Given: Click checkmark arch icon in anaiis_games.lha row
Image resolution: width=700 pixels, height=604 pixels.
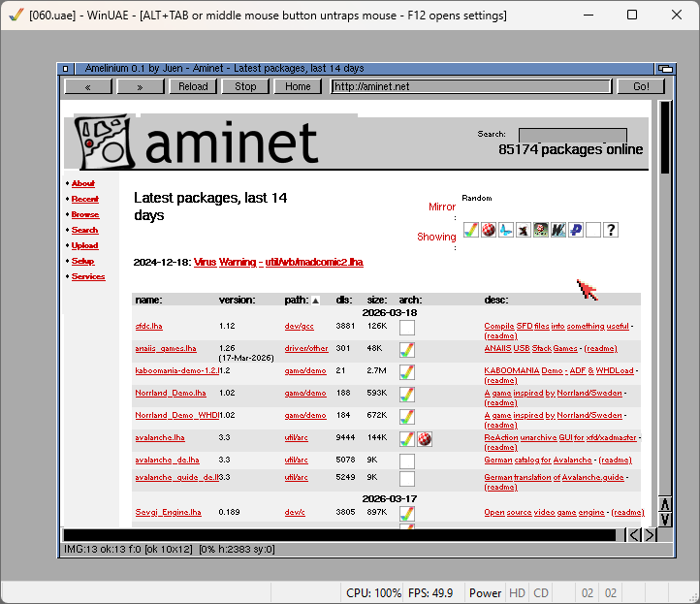Looking at the screenshot, I should (x=407, y=350).
